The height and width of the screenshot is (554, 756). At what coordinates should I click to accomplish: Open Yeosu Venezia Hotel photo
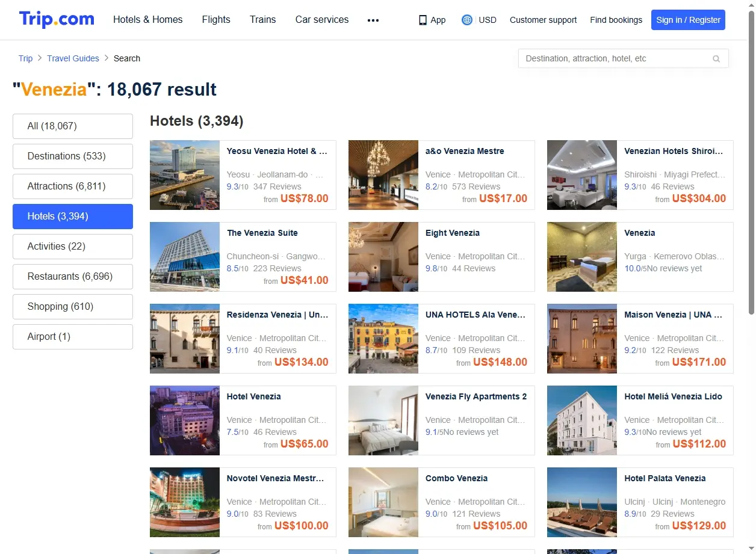(185, 175)
